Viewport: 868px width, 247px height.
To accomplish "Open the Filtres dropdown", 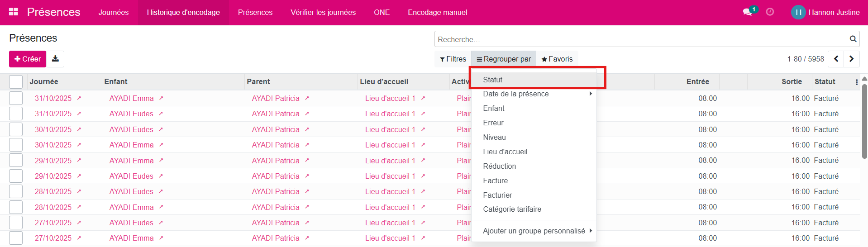I will [x=453, y=59].
